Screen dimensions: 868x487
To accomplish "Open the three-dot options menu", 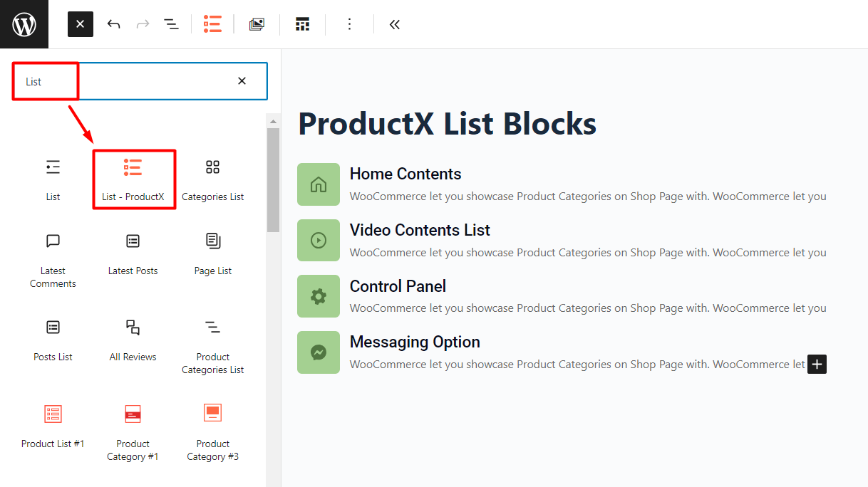I will pos(349,24).
